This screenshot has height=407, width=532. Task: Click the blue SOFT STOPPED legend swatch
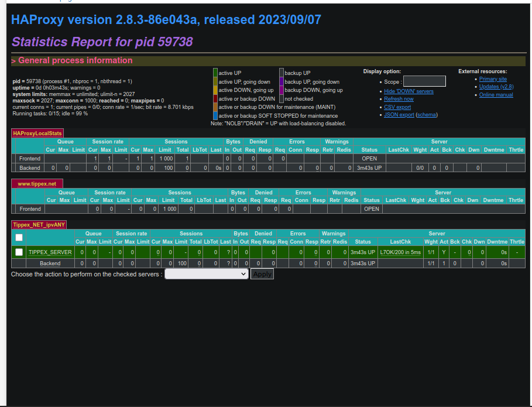pyautogui.click(x=215, y=115)
